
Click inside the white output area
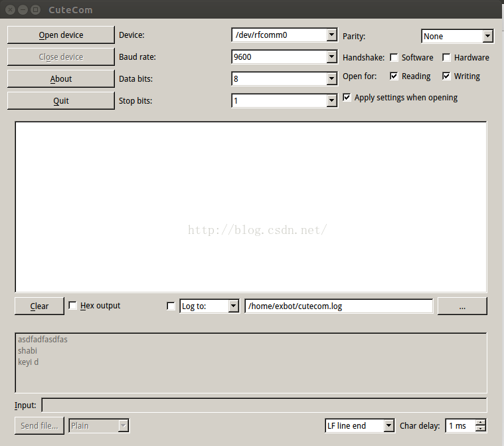pos(251,207)
